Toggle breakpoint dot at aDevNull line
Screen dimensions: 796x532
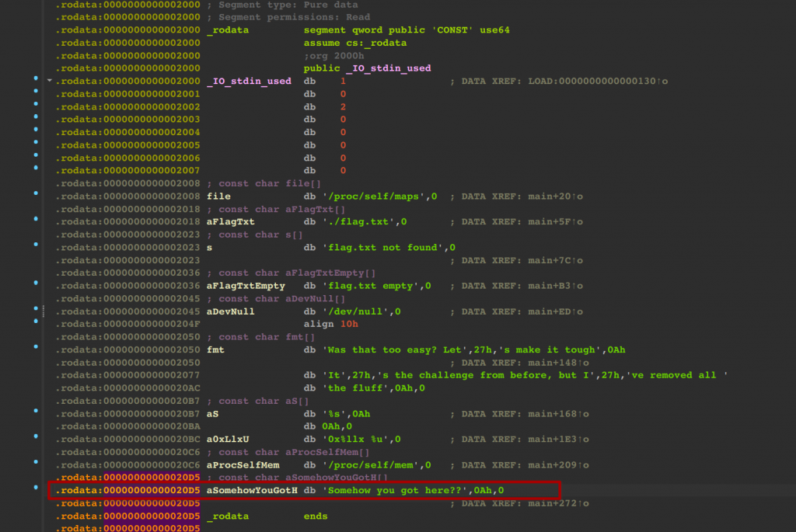pos(36,311)
